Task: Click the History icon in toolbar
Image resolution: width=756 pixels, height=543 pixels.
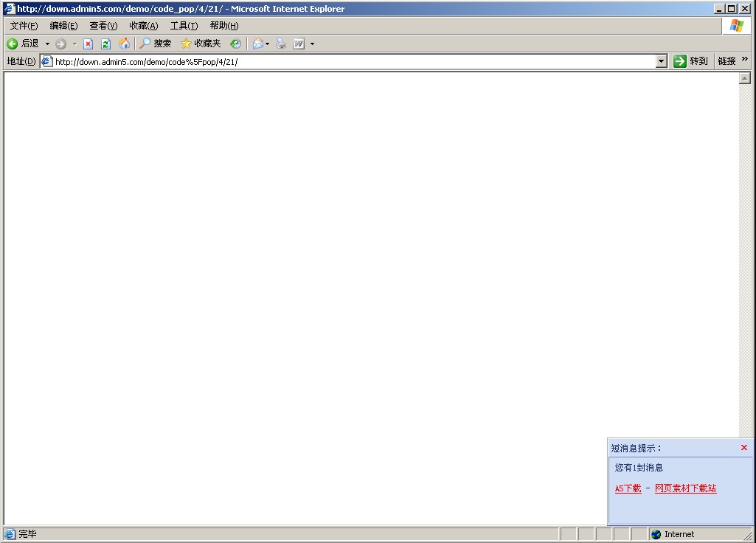Action: [235, 44]
